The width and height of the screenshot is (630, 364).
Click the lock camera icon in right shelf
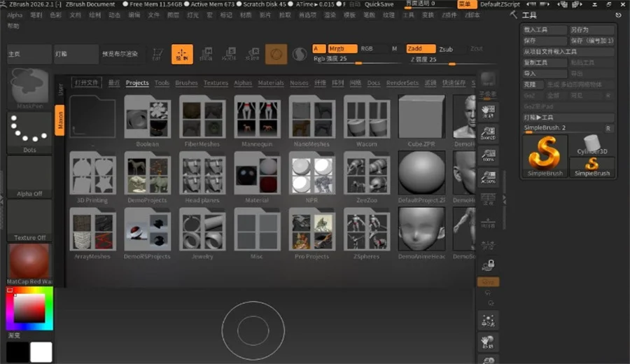(488, 265)
